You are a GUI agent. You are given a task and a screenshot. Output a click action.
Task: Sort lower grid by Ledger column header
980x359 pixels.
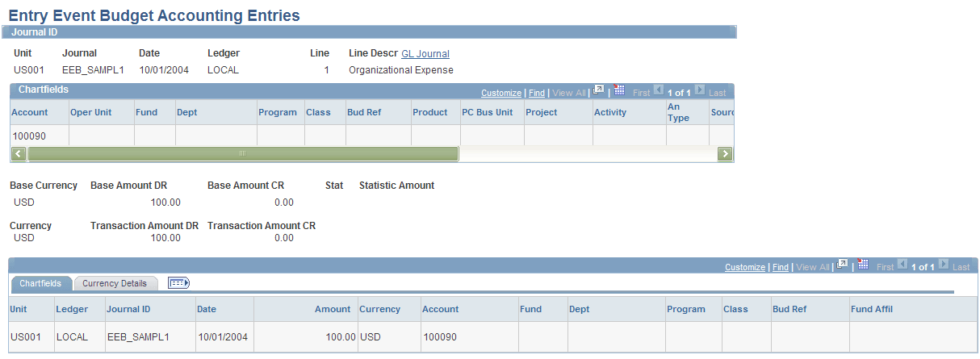71,309
